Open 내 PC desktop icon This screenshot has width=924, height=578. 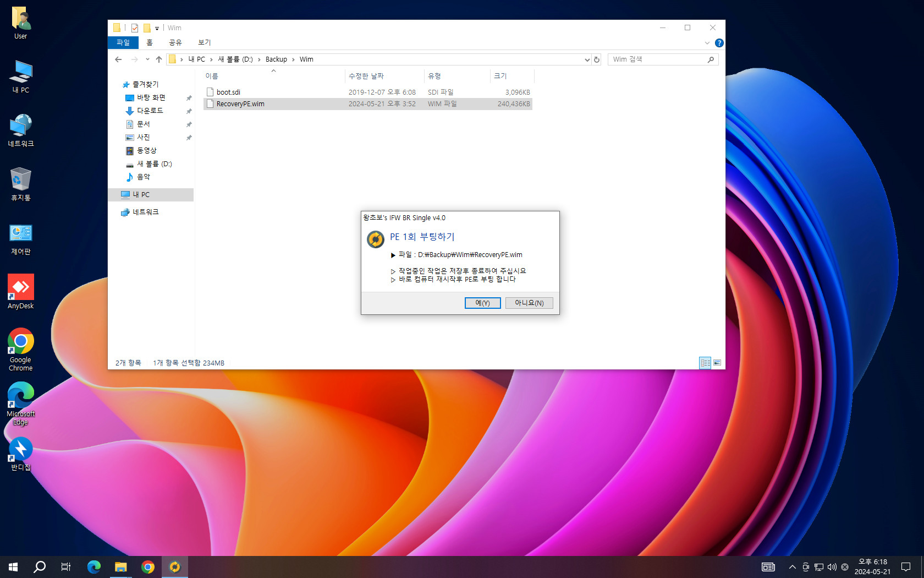point(21,77)
